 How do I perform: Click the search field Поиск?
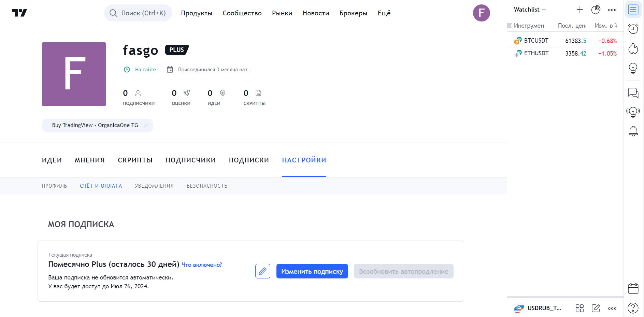tap(138, 13)
